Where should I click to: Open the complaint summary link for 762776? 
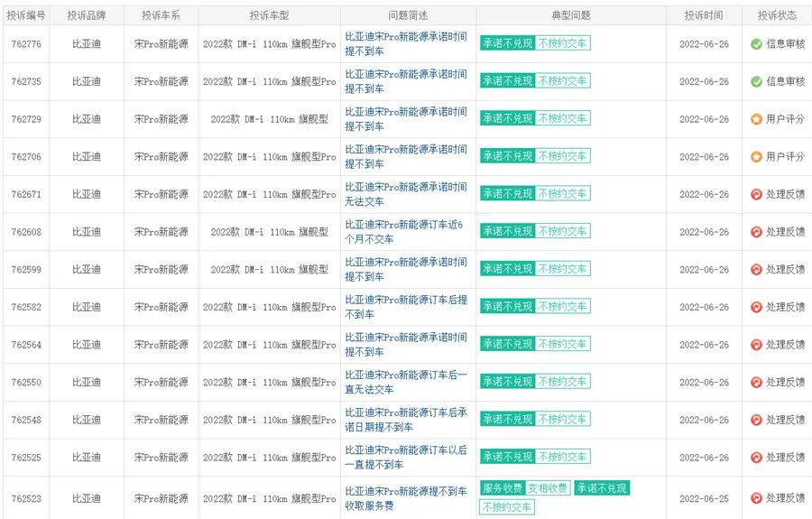(406, 43)
